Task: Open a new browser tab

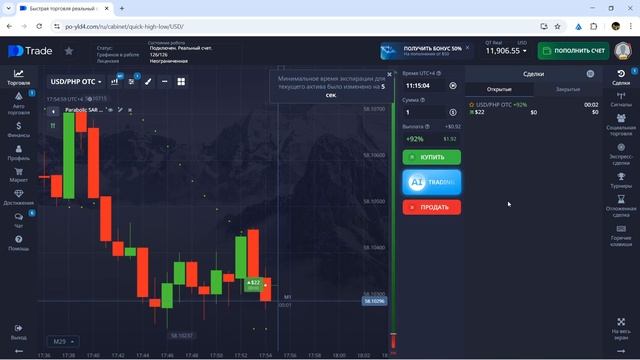Action: (x=122, y=8)
